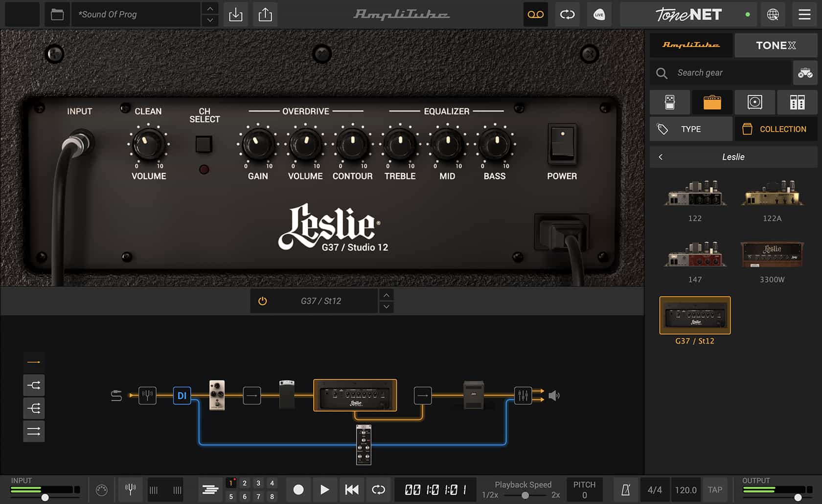Image resolution: width=822 pixels, height=504 pixels.
Task: Adjust the Playback Speed slider
Action: pyautogui.click(x=525, y=495)
